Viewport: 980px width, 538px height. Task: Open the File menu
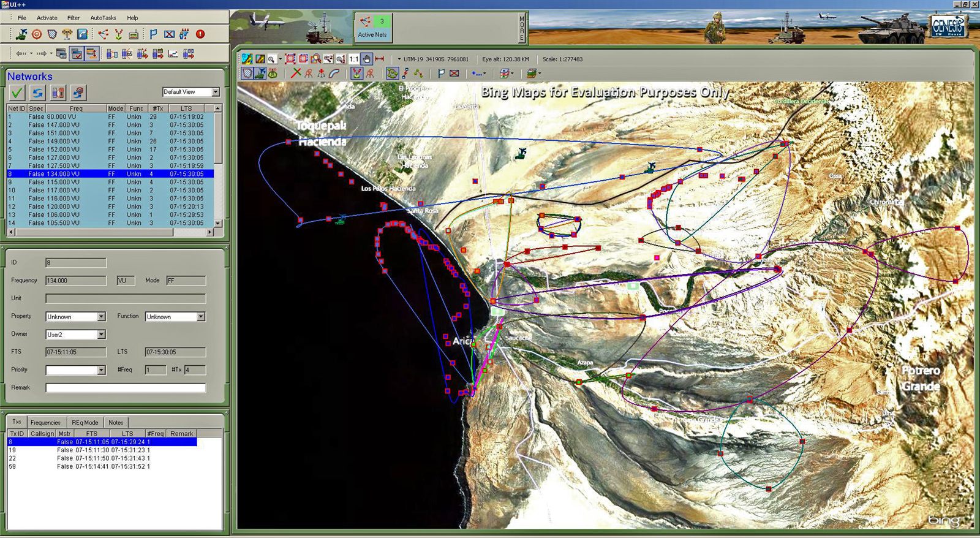point(22,18)
